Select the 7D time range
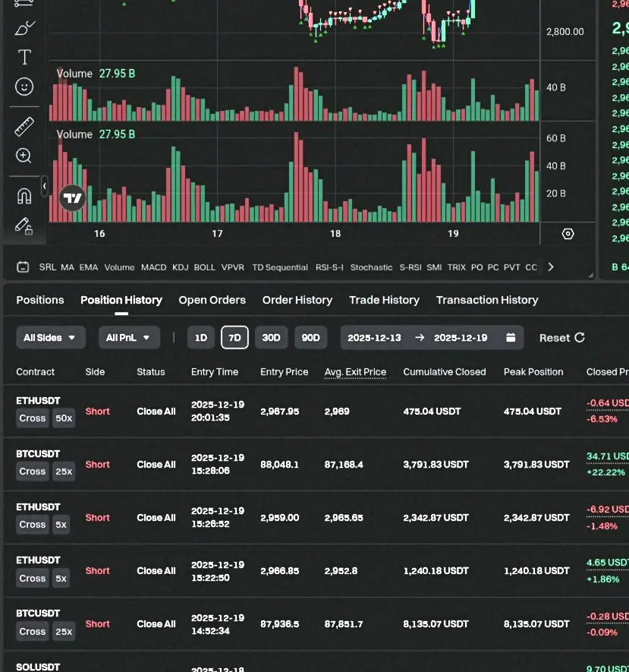 coord(234,338)
